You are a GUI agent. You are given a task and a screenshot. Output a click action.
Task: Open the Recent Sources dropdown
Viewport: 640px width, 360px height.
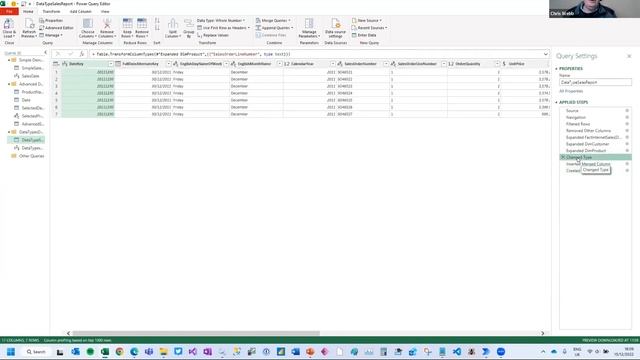pyautogui.click(x=369, y=28)
